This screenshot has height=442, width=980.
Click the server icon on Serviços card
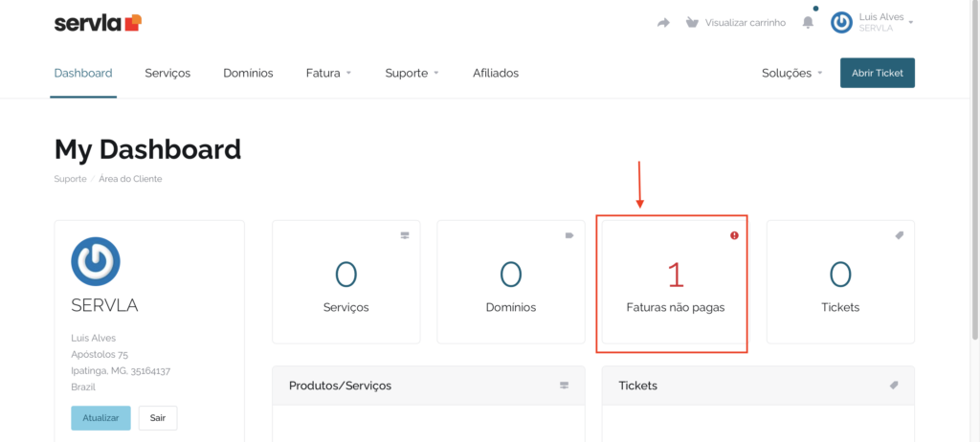tap(405, 235)
